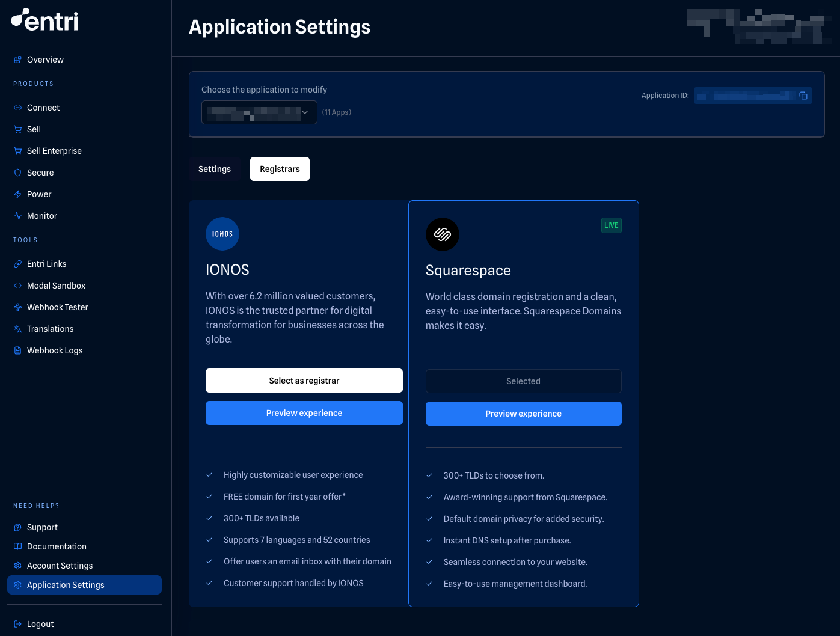This screenshot has width=840, height=636.
Task: Click the Webhook Tester icon
Action: click(18, 307)
